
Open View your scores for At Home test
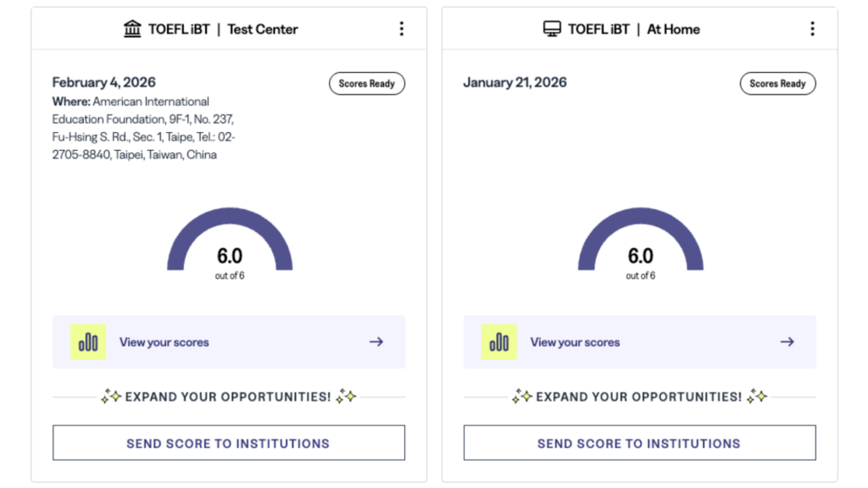576,342
